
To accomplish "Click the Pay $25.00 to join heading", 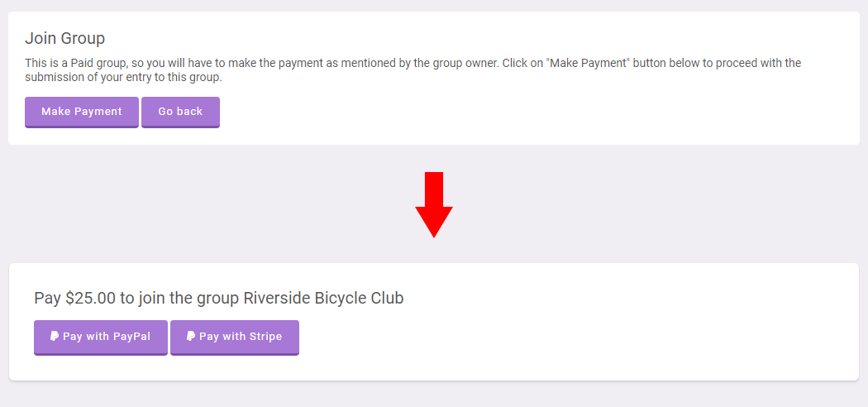I will point(219,298).
